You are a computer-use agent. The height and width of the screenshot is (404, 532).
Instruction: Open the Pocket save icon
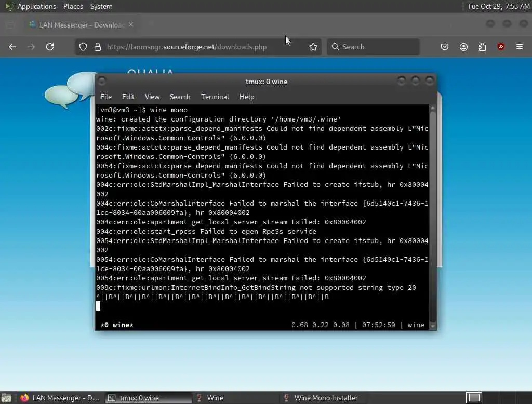445,47
